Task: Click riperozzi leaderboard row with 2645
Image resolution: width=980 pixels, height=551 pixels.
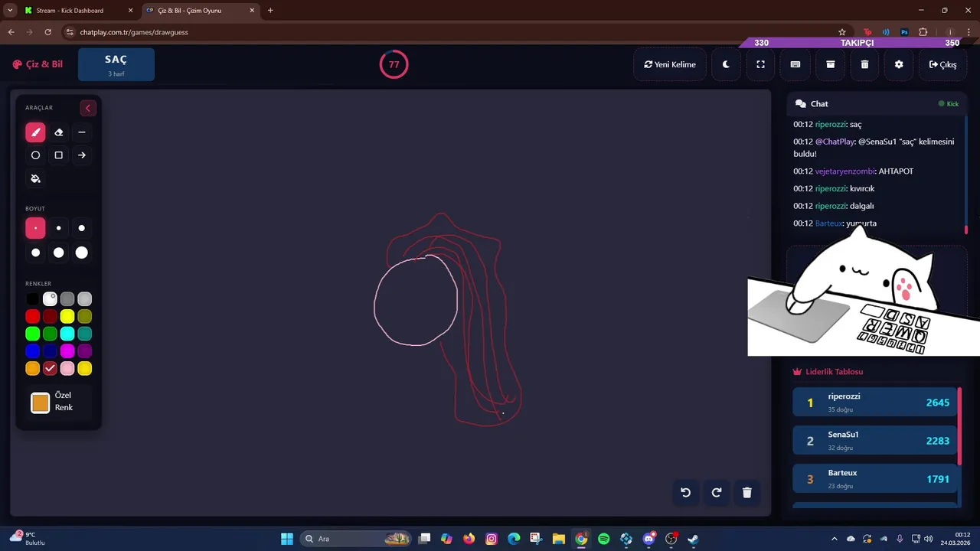Action: click(875, 403)
